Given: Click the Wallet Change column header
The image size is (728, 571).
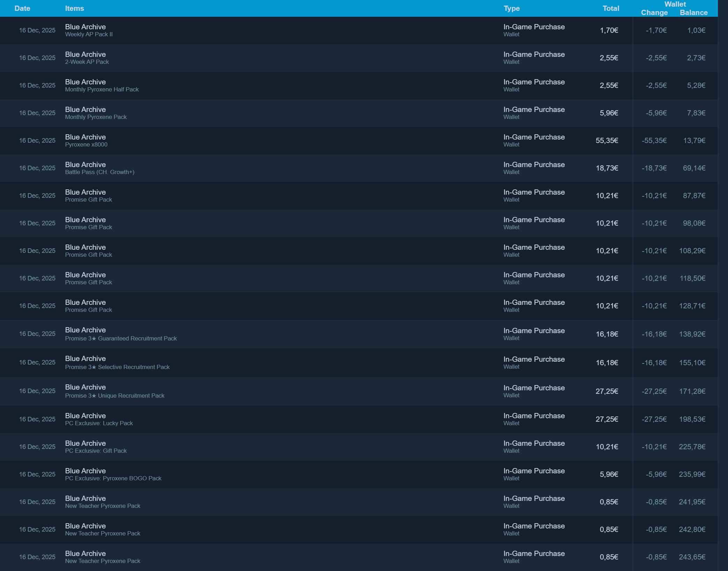Looking at the screenshot, I should pos(654,13).
